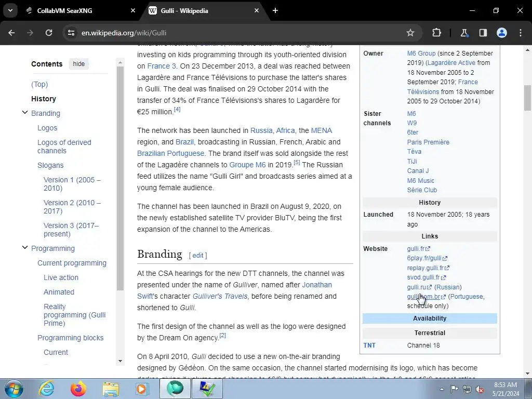
Task: Open the Lagardère Active link
Action: tap(451, 63)
